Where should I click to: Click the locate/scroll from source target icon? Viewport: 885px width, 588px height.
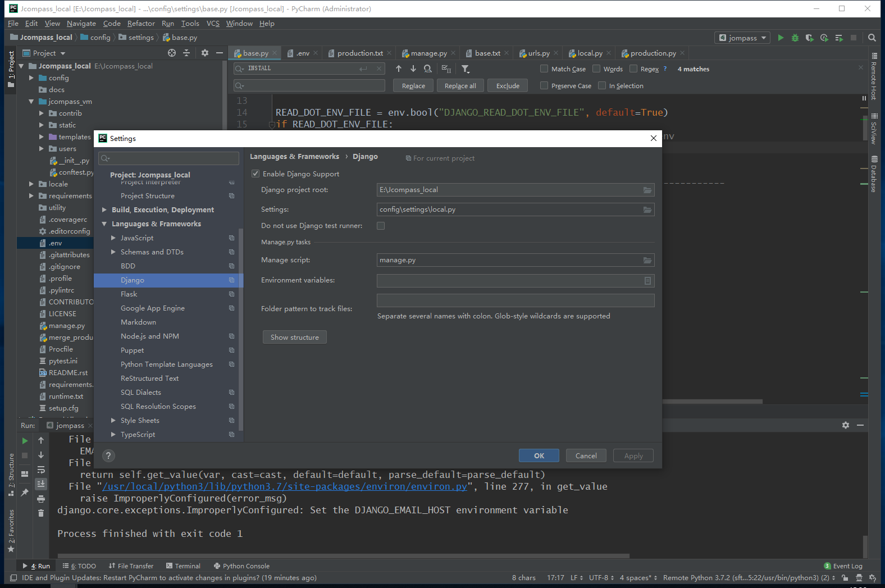[x=172, y=53]
